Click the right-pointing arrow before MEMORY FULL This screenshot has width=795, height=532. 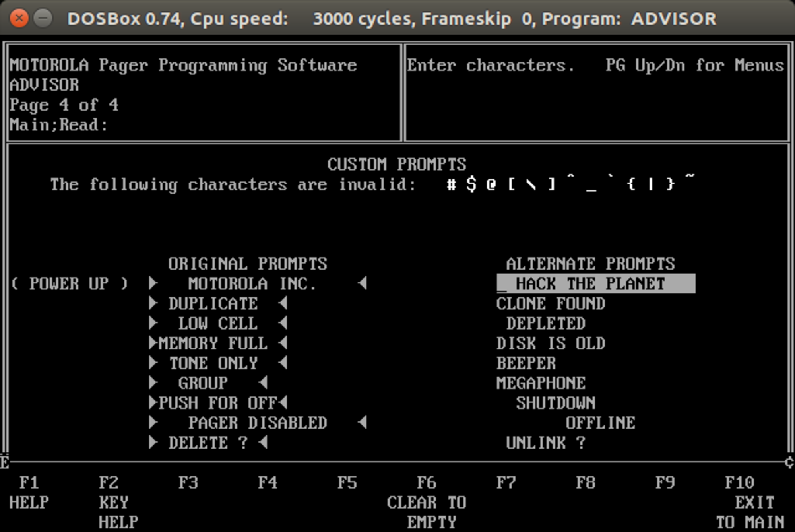pyautogui.click(x=153, y=343)
